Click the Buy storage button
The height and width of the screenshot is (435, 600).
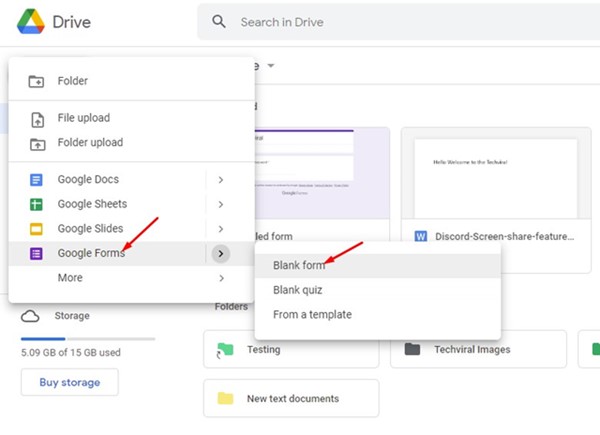click(x=69, y=382)
